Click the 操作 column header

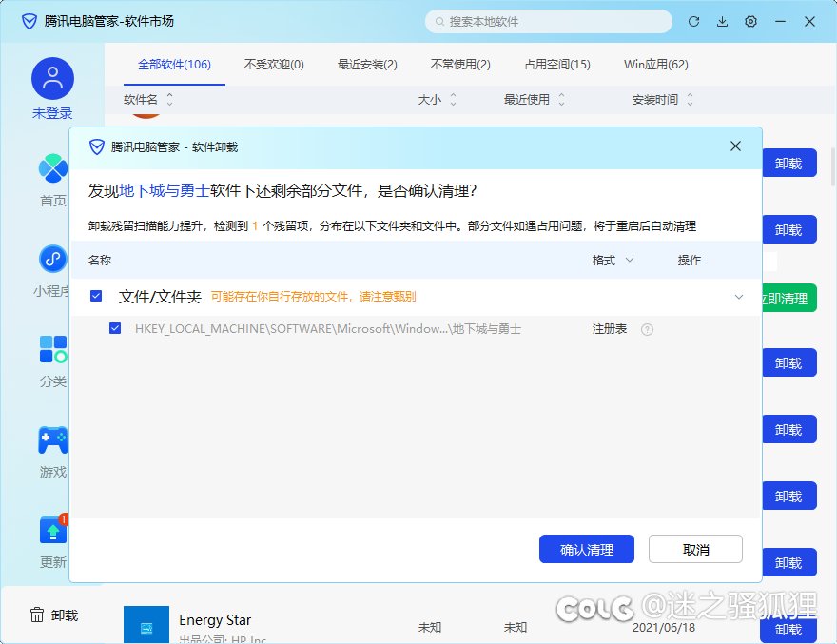pyautogui.click(x=690, y=260)
